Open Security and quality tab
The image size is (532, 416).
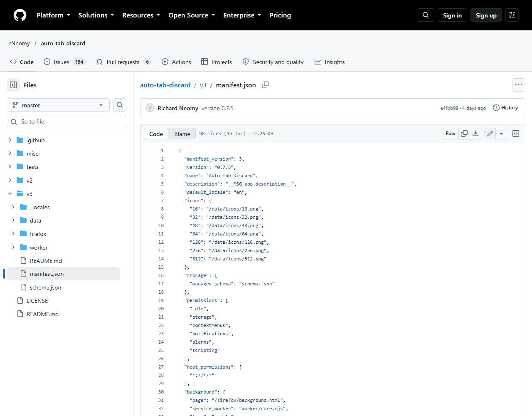click(273, 62)
